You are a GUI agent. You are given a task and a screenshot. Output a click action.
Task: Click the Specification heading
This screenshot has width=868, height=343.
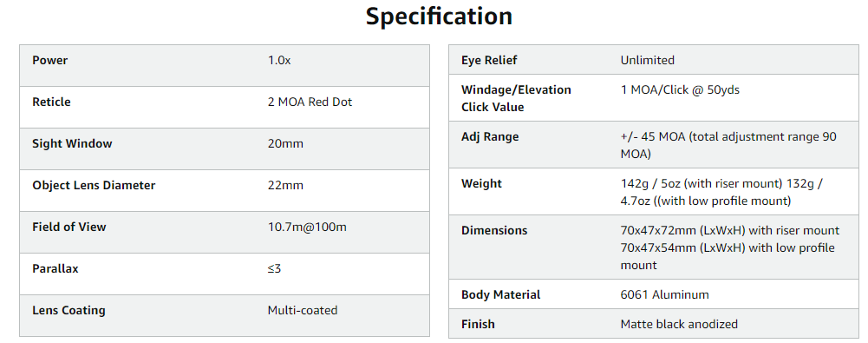pyautogui.click(x=439, y=16)
